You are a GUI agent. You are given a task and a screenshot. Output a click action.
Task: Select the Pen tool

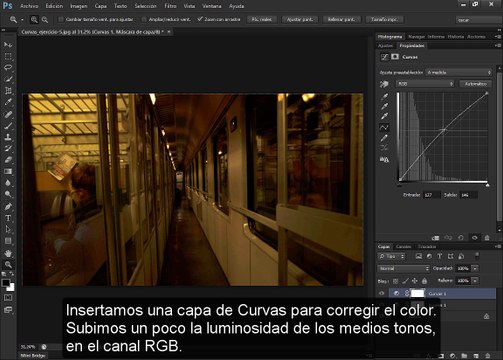pyautogui.click(x=8, y=207)
